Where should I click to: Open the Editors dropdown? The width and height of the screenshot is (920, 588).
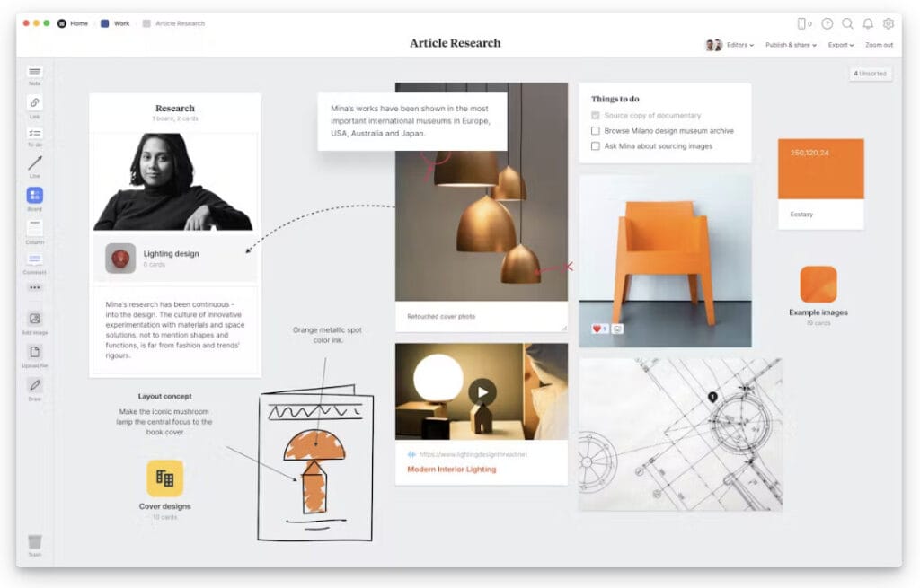(x=739, y=45)
